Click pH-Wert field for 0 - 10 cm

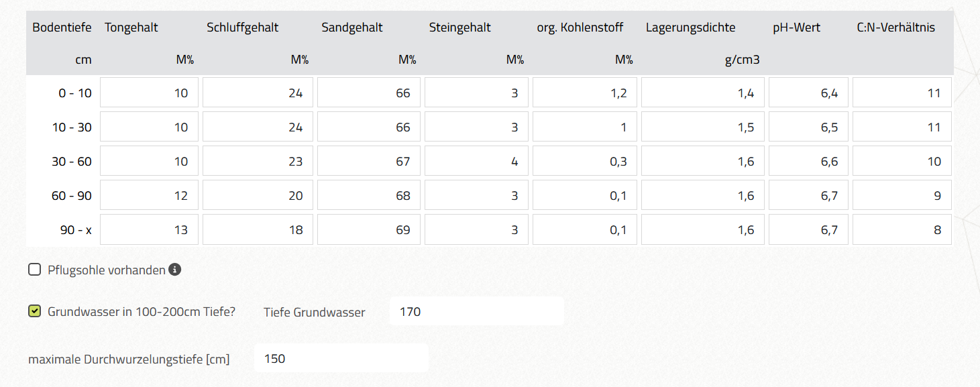click(x=808, y=93)
